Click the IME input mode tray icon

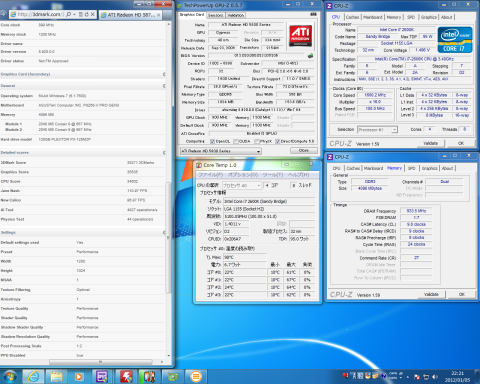click(x=355, y=376)
